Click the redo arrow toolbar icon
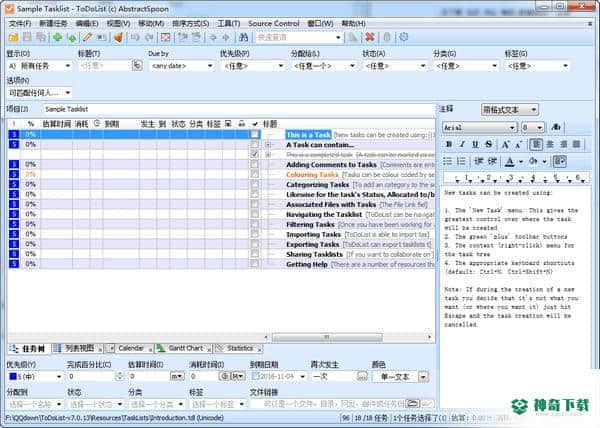 (149, 37)
